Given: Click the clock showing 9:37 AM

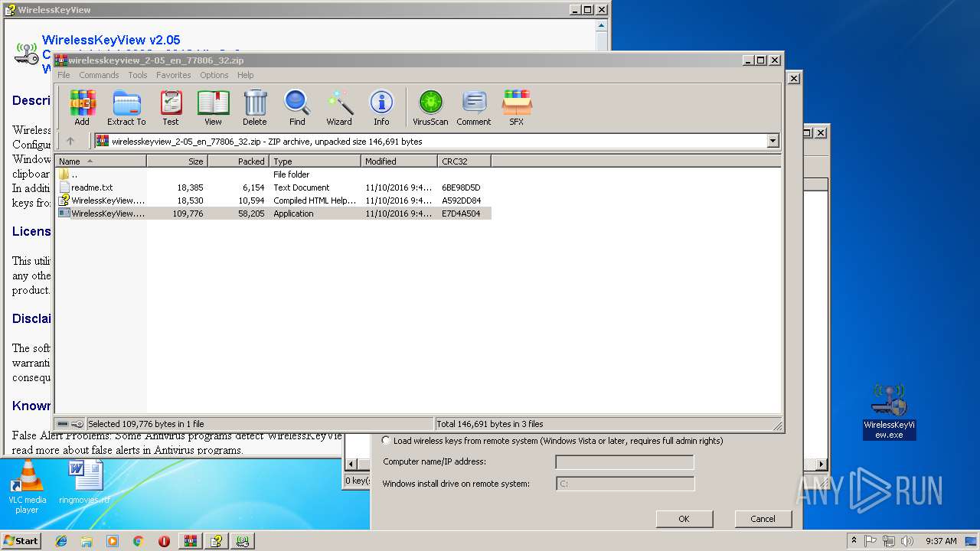Looking at the screenshot, I should pyautogui.click(x=941, y=541).
